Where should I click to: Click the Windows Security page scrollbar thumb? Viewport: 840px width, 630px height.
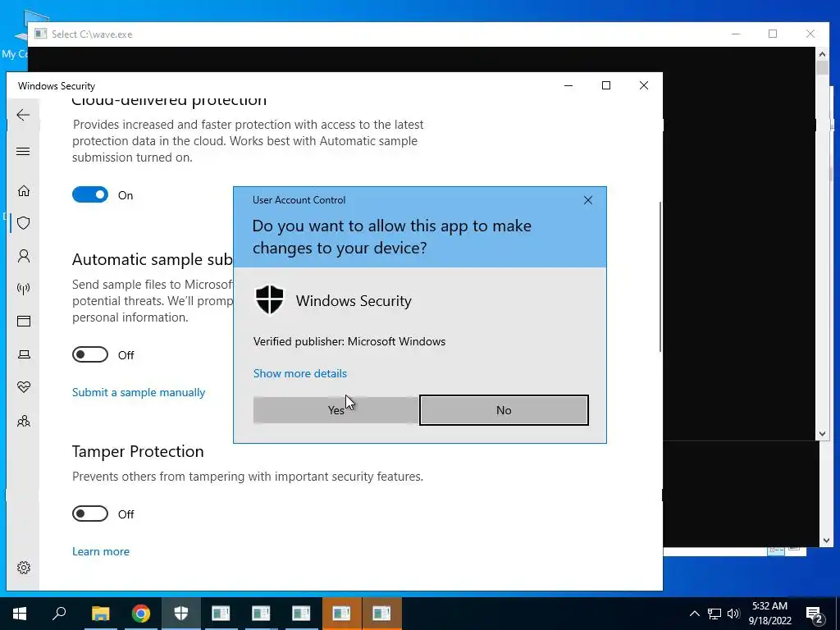660,277
